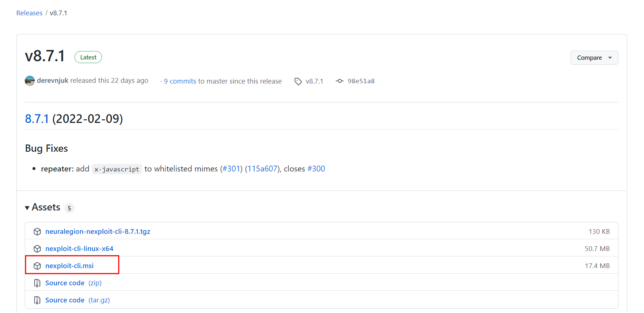Click 'released this 22 days ago' text
Viewport: 644px width, 313px height.
pos(109,81)
